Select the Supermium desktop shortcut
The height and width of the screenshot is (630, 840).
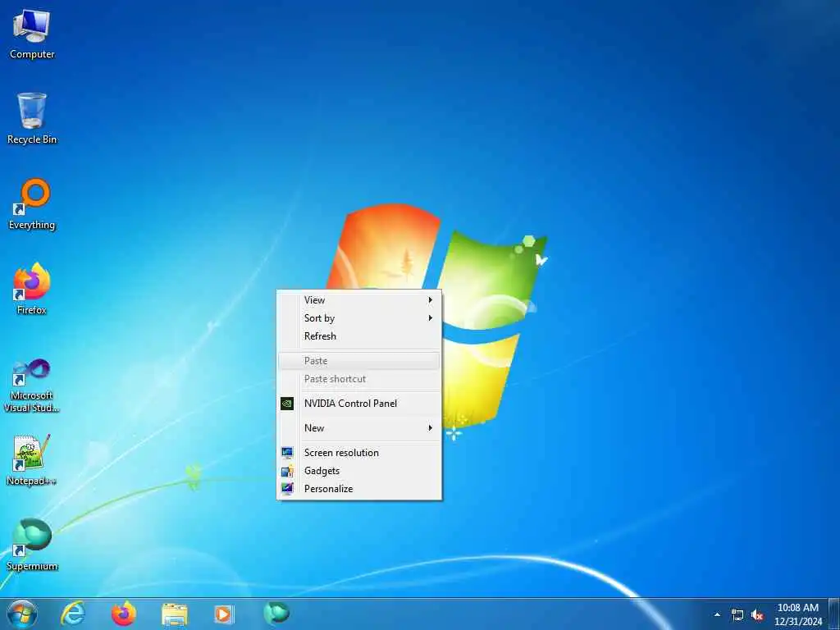pyautogui.click(x=32, y=545)
